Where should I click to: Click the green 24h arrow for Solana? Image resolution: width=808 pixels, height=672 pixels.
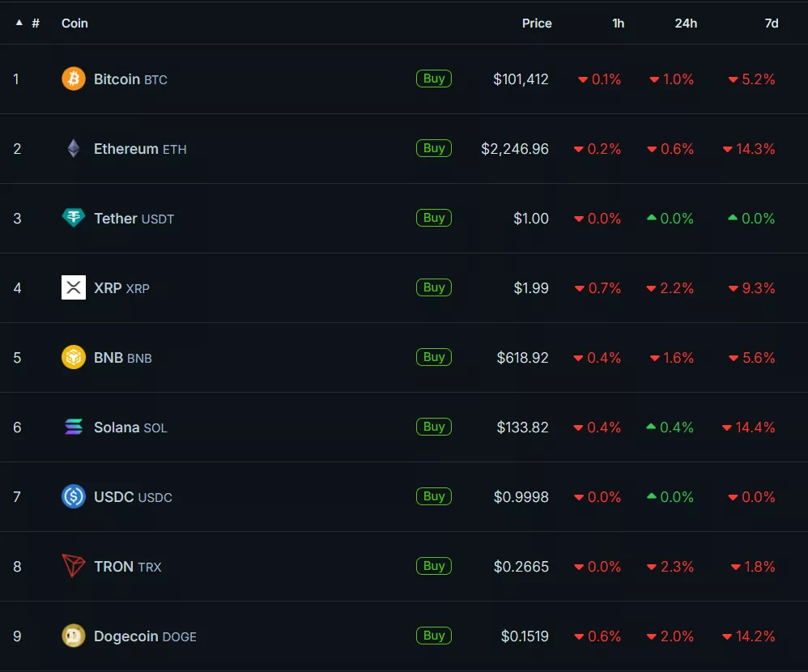click(653, 427)
